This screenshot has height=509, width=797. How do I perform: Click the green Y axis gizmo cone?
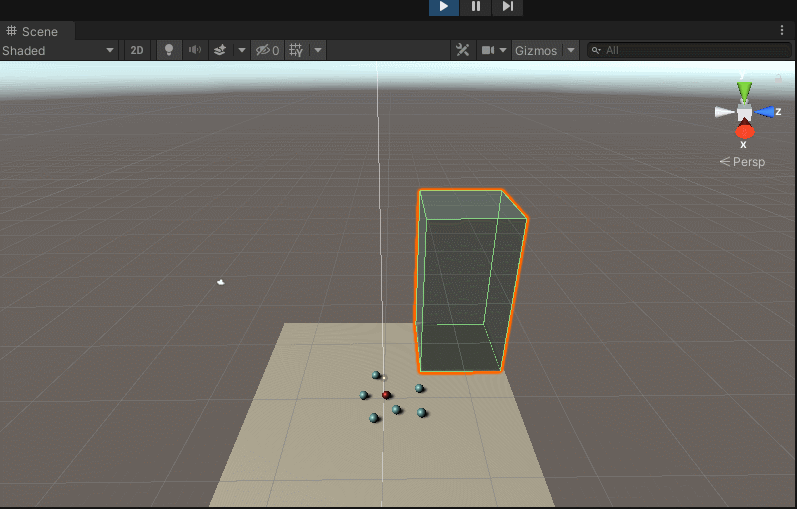coord(744,92)
